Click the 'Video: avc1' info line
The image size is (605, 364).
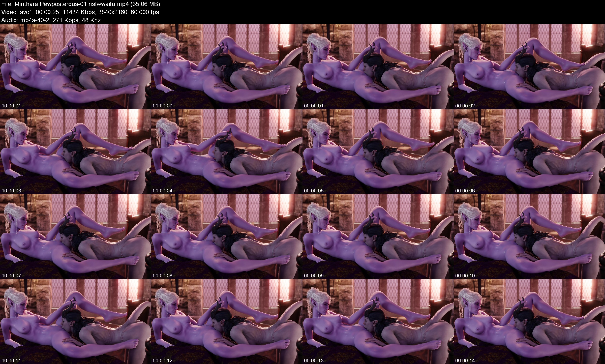click(80, 12)
